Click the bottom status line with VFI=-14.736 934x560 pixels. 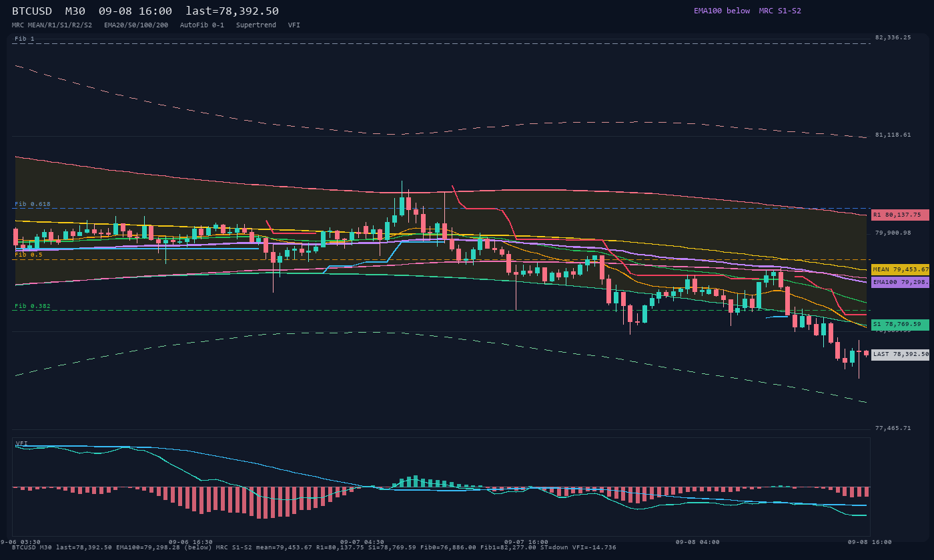314,547
